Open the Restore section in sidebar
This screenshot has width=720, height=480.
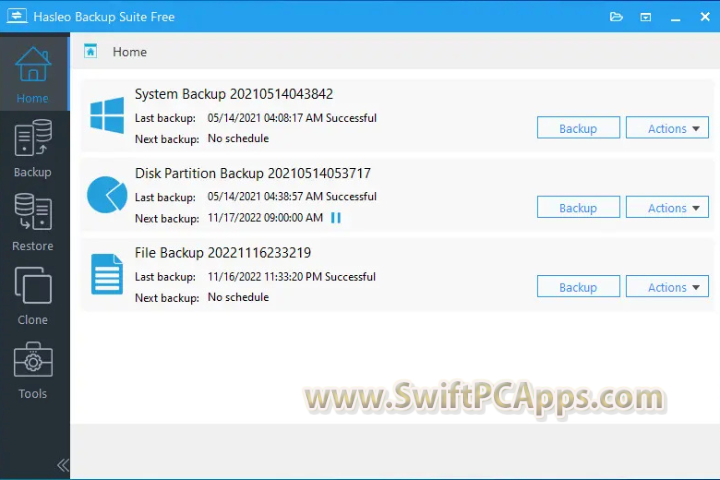pyautogui.click(x=34, y=222)
